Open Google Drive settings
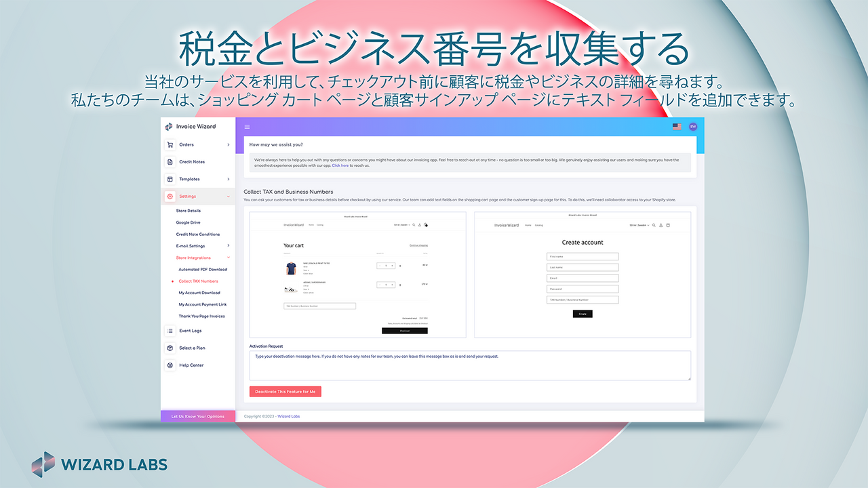This screenshot has width=868, height=488. pos(188,222)
